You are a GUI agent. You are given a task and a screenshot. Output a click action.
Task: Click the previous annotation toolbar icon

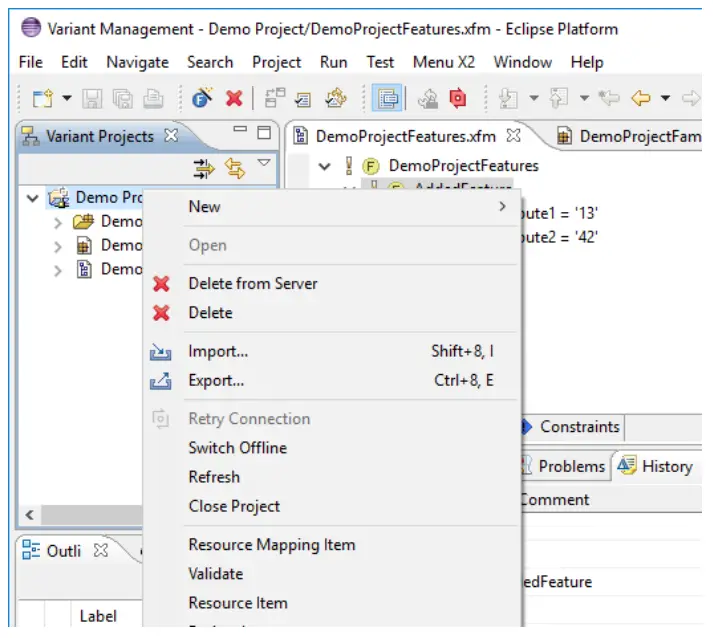(x=559, y=98)
